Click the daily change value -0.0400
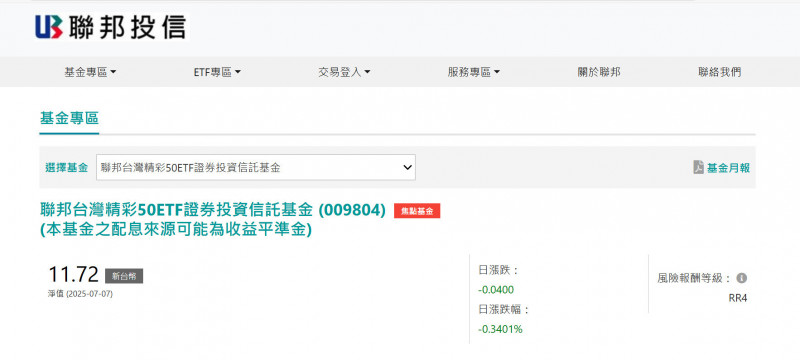 click(496, 290)
